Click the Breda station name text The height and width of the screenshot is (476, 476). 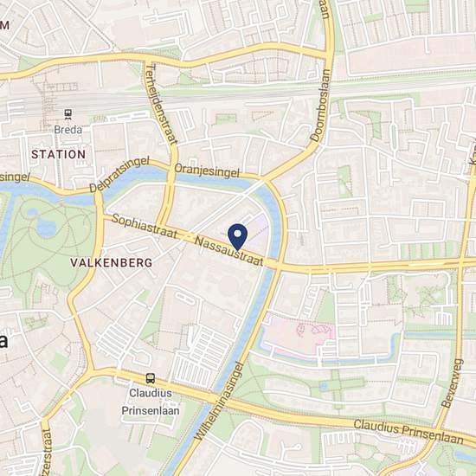[x=68, y=130]
